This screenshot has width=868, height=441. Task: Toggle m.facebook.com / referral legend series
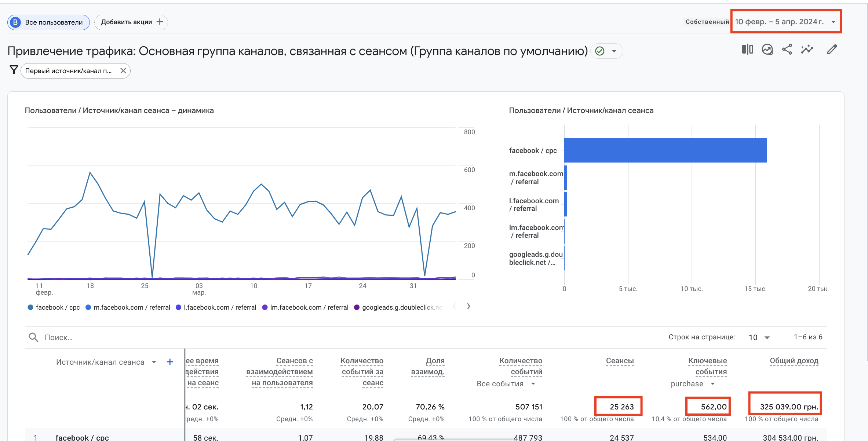pos(128,307)
